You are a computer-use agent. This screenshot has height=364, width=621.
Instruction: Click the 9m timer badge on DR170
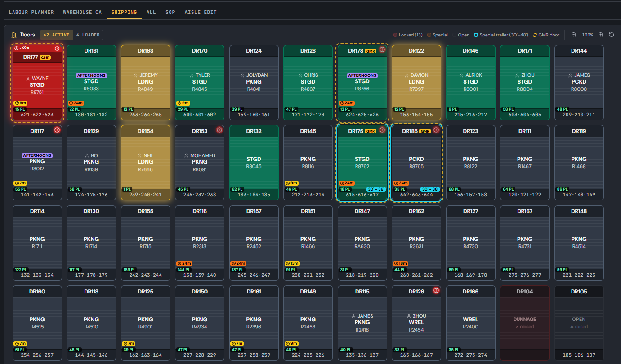coord(183,103)
